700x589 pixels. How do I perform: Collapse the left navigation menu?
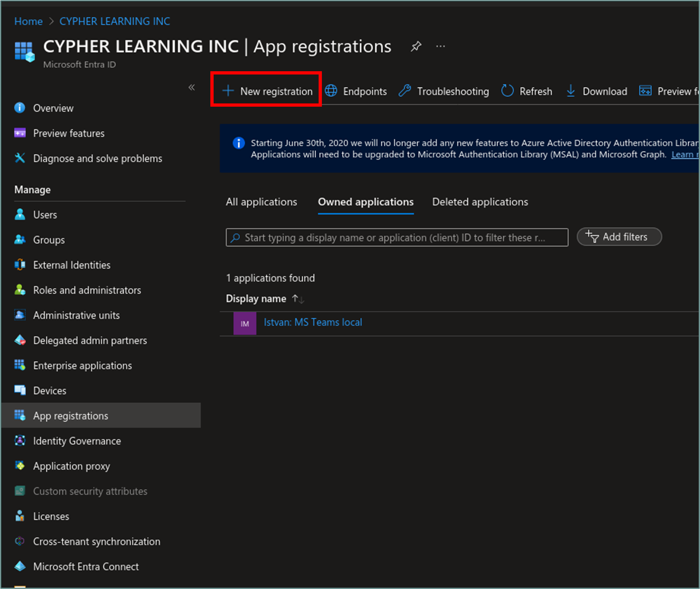(192, 87)
